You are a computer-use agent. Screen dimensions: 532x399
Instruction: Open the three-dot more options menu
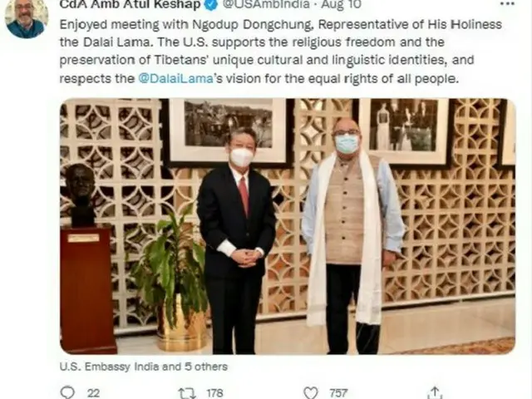(507, 4)
